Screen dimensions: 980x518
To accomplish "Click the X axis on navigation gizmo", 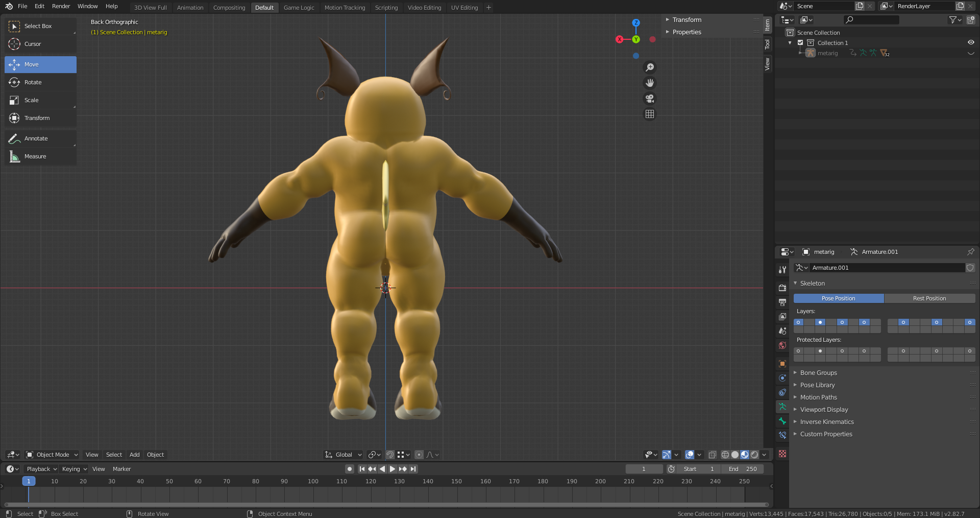I will click(619, 39).
